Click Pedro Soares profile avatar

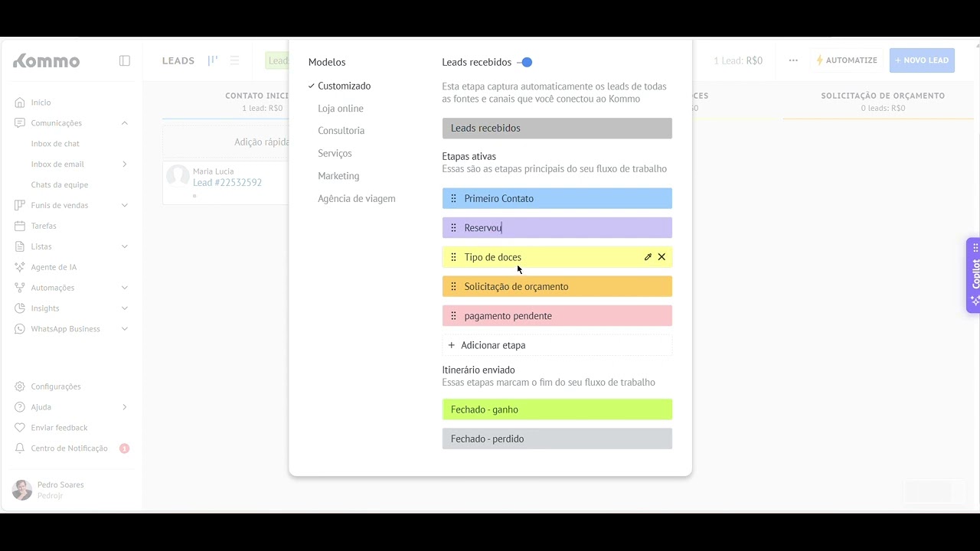[x=22, y=490]
